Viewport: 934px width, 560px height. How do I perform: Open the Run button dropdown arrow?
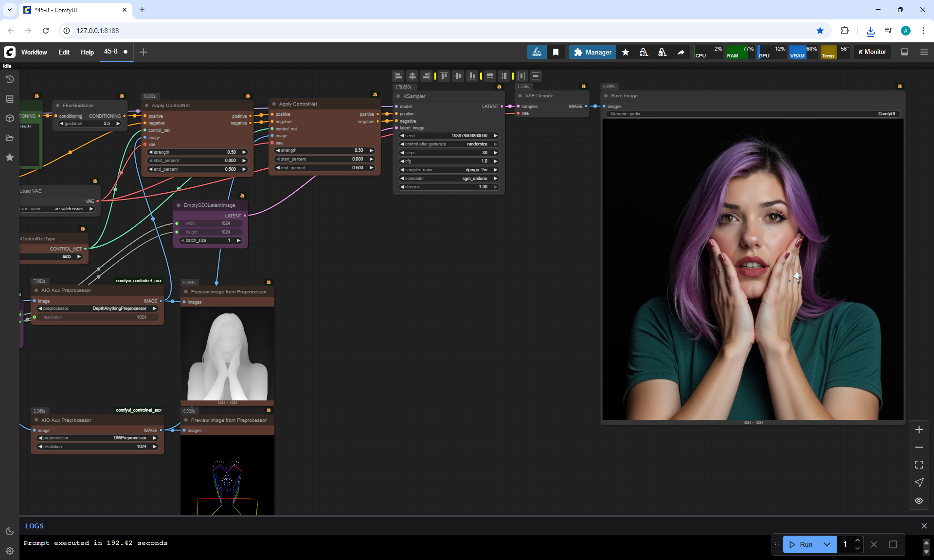pos(827,544)
